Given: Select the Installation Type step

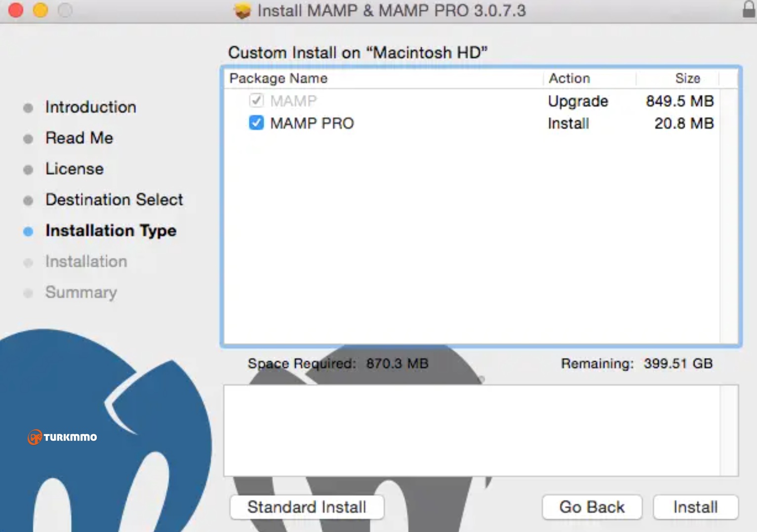Looking at the screenshot, I should 111,231.
